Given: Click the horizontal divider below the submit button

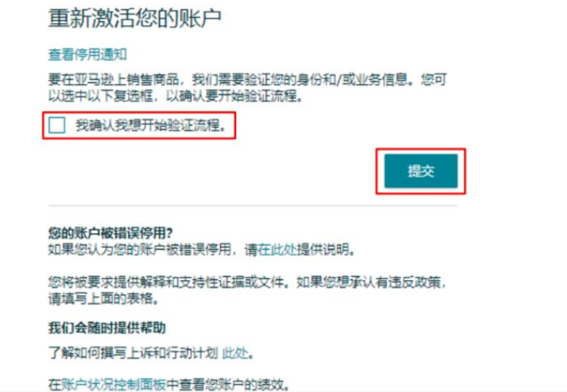Looking at the screenshot, I should click(x=253, y=206).
